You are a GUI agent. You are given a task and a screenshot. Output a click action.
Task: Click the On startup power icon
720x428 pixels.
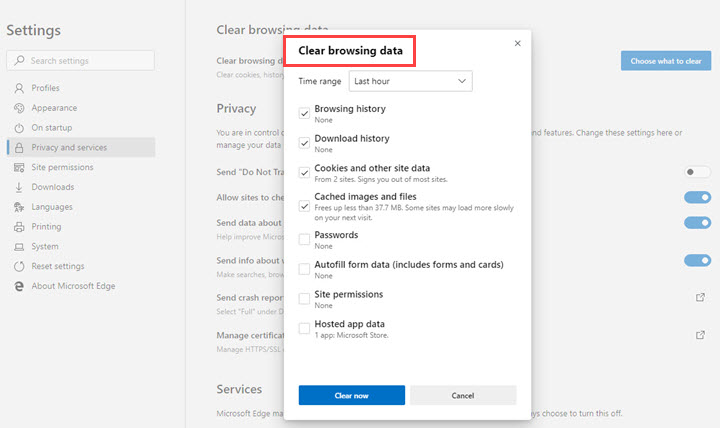19,128
